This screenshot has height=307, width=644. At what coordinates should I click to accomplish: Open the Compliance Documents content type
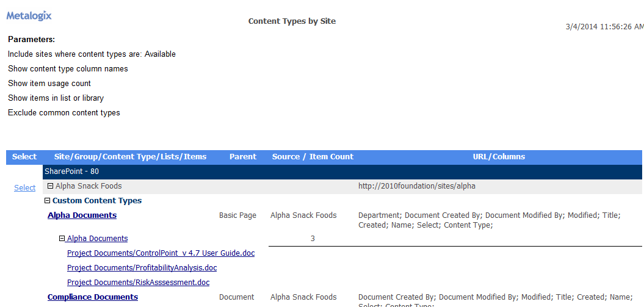coord(93,297)
